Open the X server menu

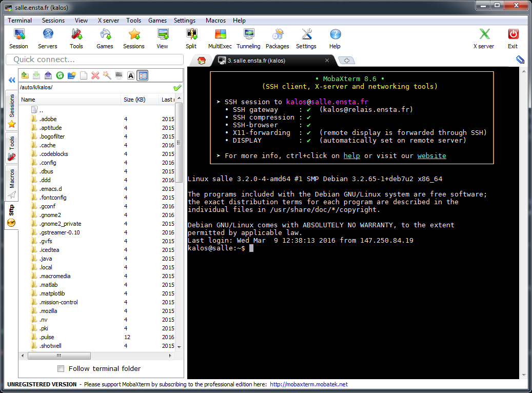[x=108, y=21]
